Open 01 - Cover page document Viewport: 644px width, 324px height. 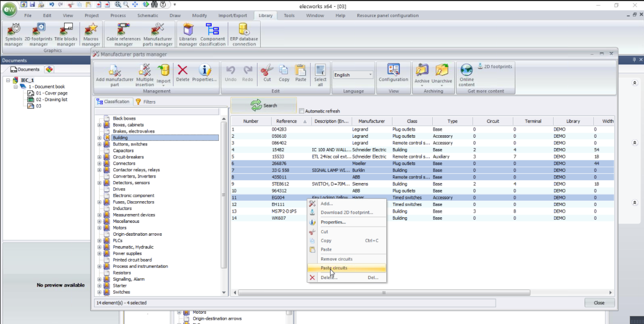click(x=52, y=93)
